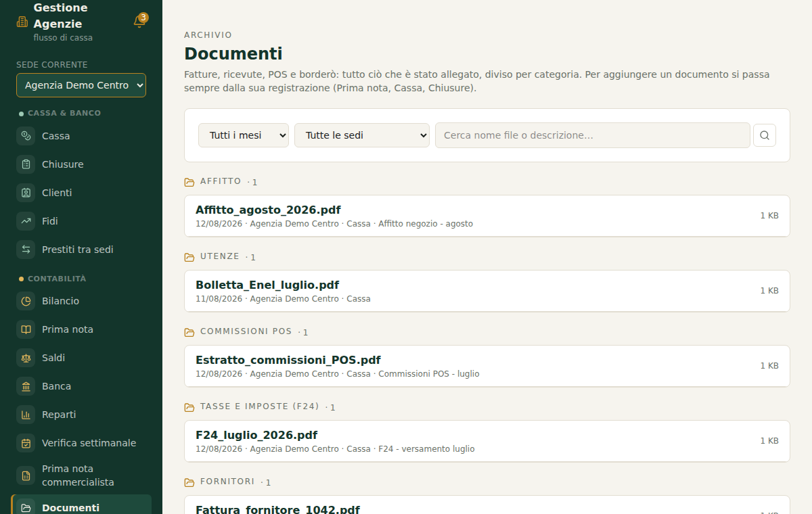Image resolution: width=812 pixels, height=514 pixels.
Task: Click the F24 - versamento luglio description
Action: click(426, 449)
